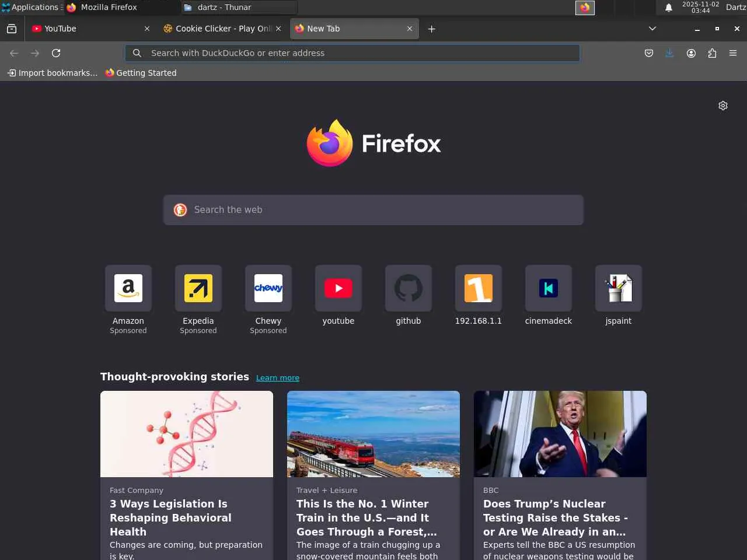Open the Firefox hamburger application menu
The image size is (747, 560).
click(x=733, y=53)
